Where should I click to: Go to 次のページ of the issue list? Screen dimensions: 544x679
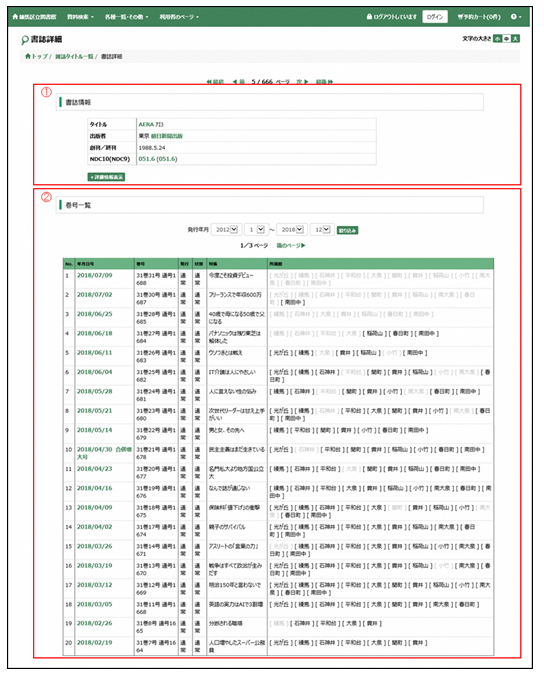point(291,246)
